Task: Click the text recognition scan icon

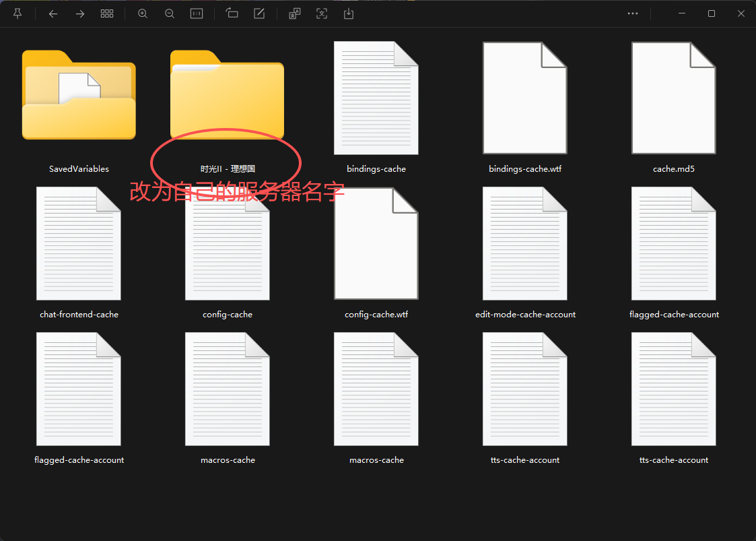Action: tap(322, 13)
